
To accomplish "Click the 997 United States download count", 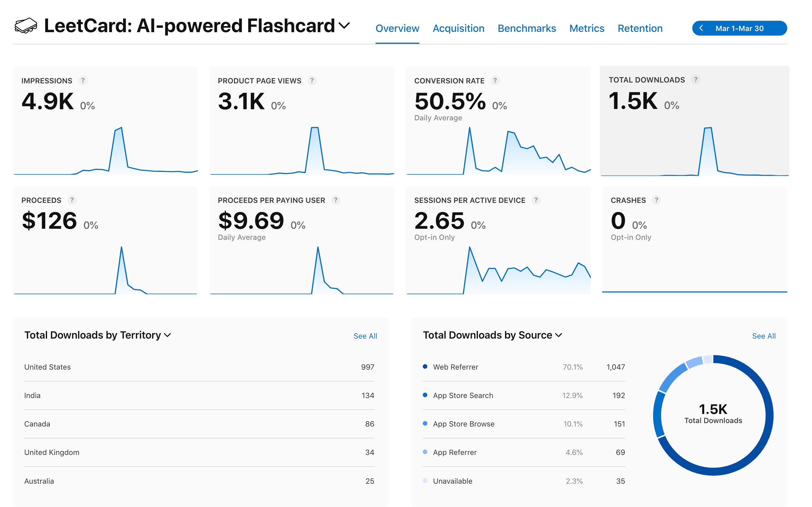I will coord(368,367).
